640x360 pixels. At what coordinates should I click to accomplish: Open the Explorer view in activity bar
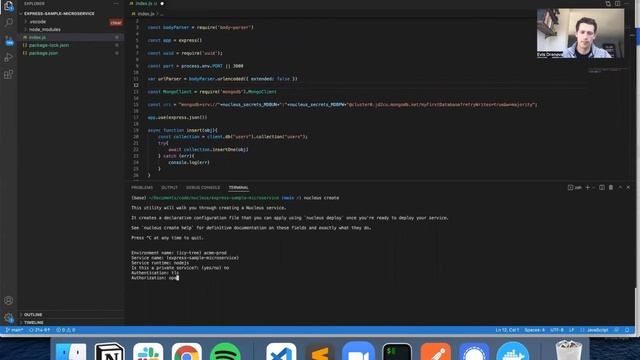coord(8,6)
